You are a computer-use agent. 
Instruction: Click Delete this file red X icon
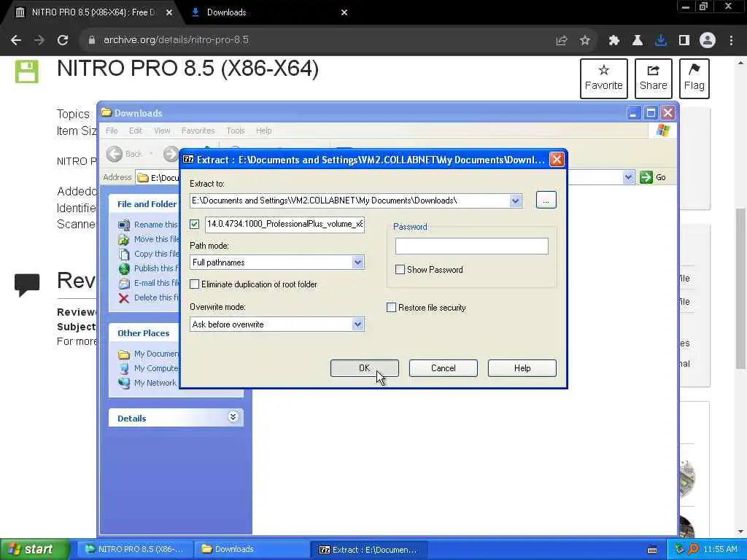click(124, 298)
